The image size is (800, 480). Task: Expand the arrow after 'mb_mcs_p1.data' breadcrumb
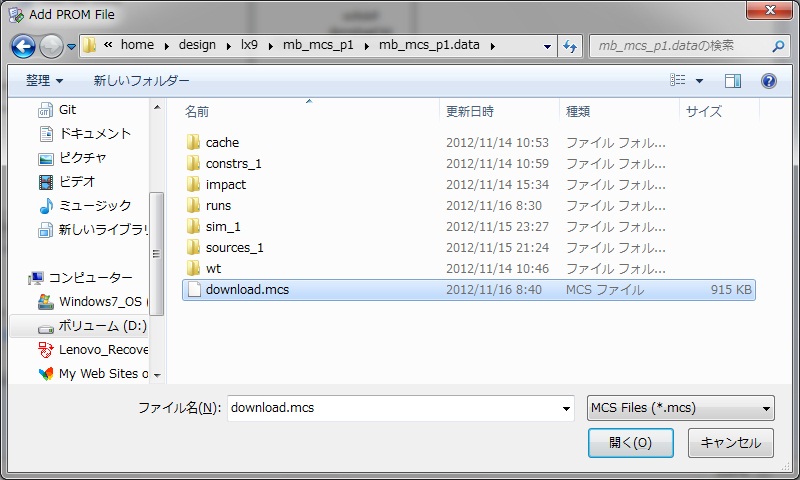493,46
